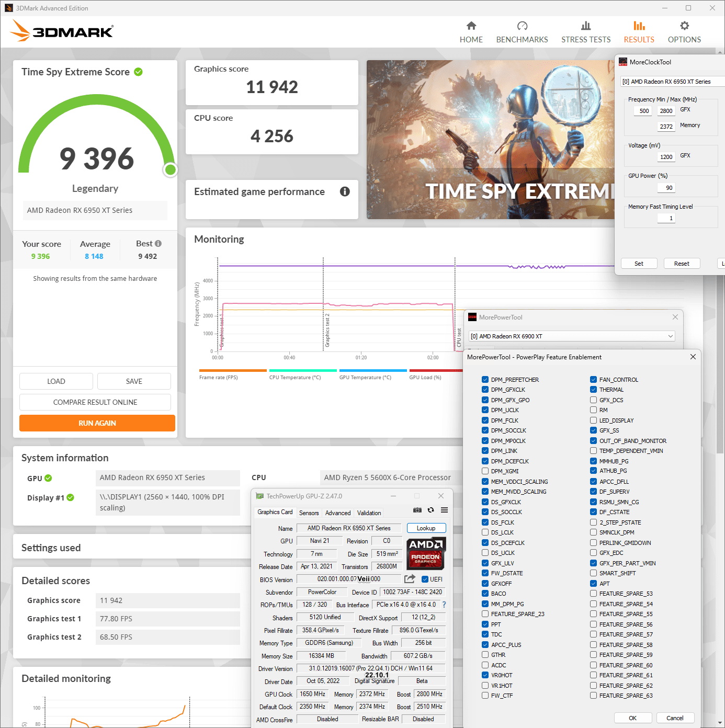Screen dimensions: 725x728
Task: Click the green validation check beside score title
Action: [x=138, y=72]
